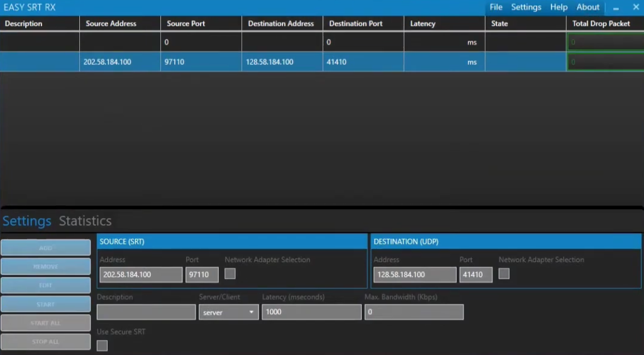Open the File menu
This screenshot has width=644, height=355.
pos(496,7)
